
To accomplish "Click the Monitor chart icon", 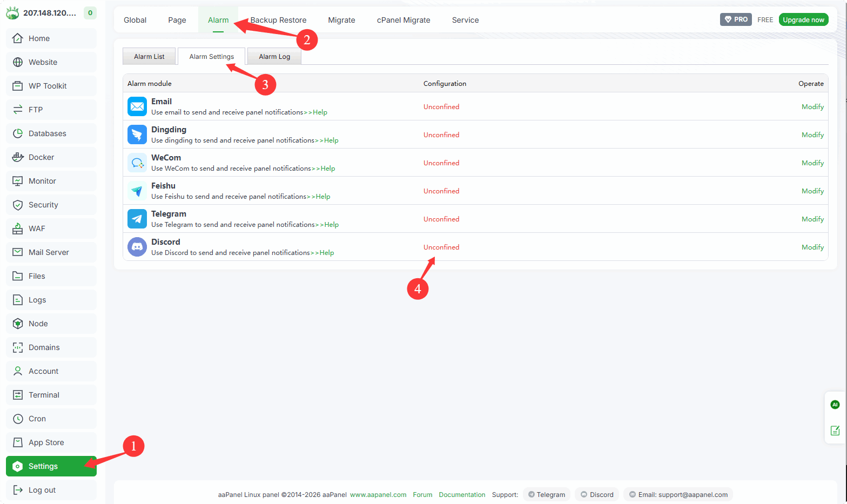I will (18, 181).
